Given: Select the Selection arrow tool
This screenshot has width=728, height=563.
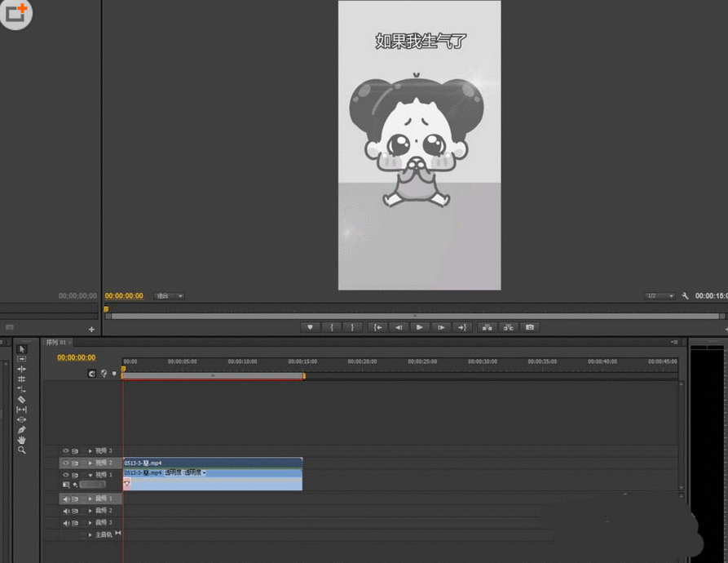Looking at the screenshot, I should (x=22, y=349).
